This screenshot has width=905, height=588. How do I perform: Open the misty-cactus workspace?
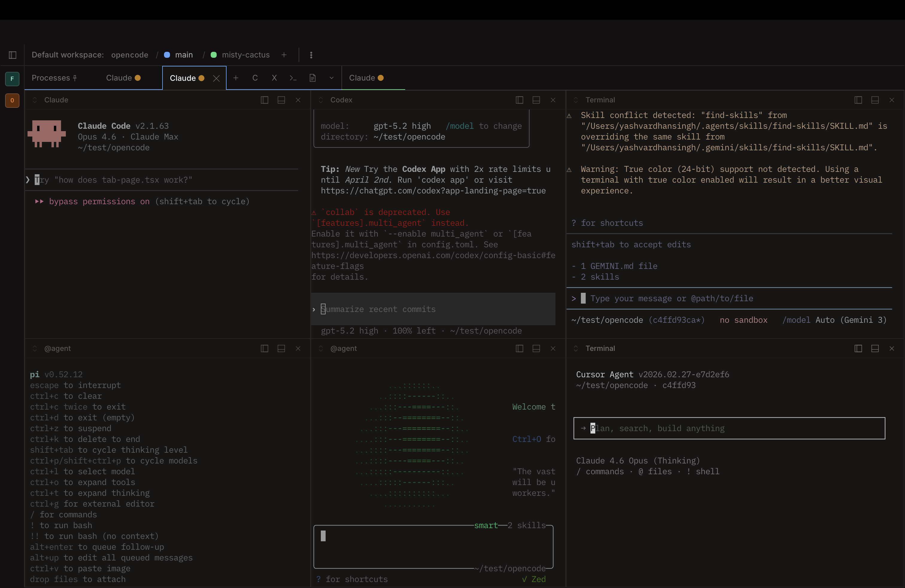coord(246,55)
